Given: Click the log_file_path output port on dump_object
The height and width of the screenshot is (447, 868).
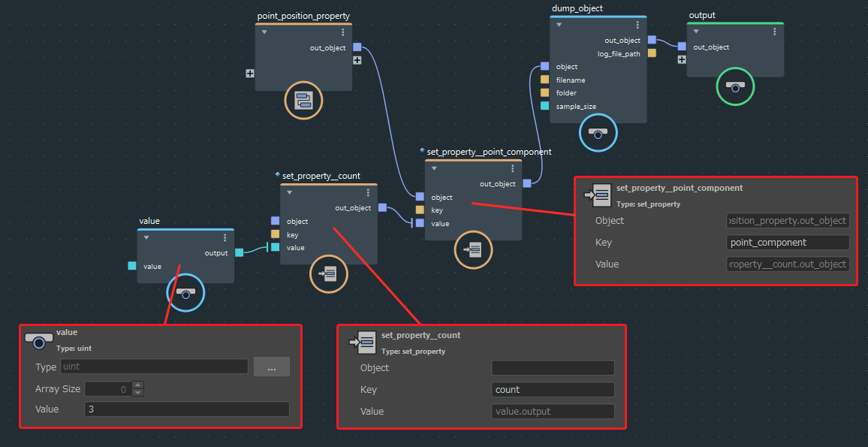Looking at the screenshot, I should coord(652,53).
